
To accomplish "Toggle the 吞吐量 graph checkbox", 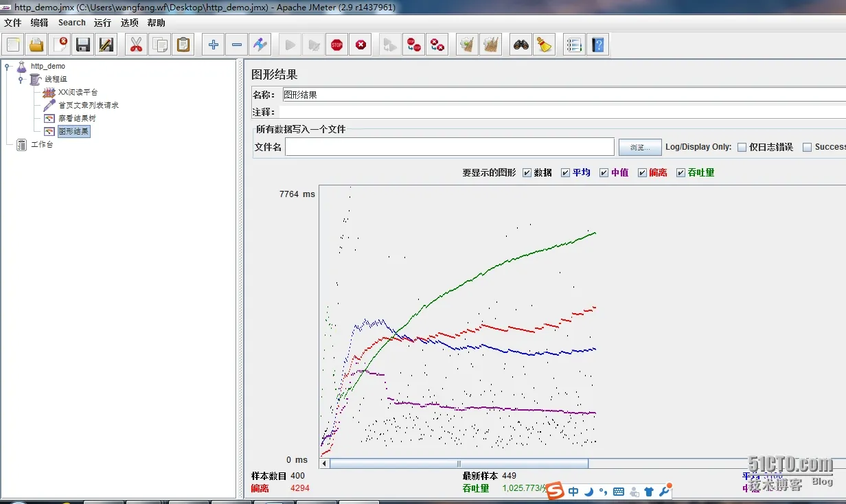I will point(681,172).
